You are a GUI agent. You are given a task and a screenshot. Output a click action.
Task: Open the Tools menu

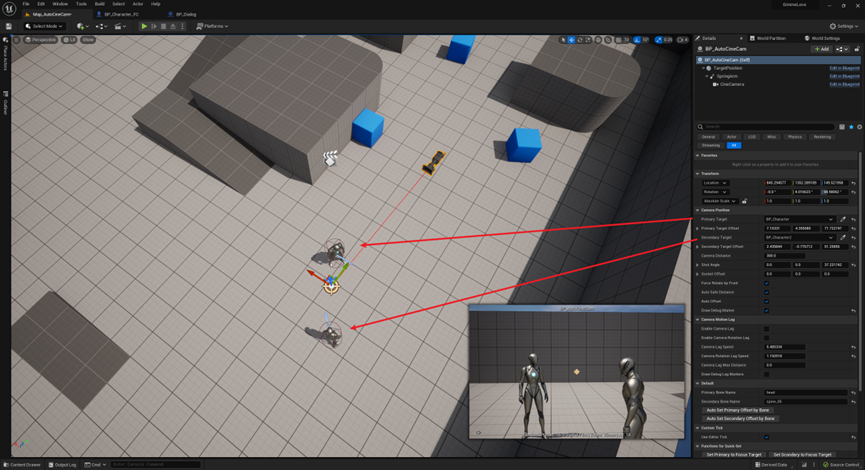click(x=81, y=4)
